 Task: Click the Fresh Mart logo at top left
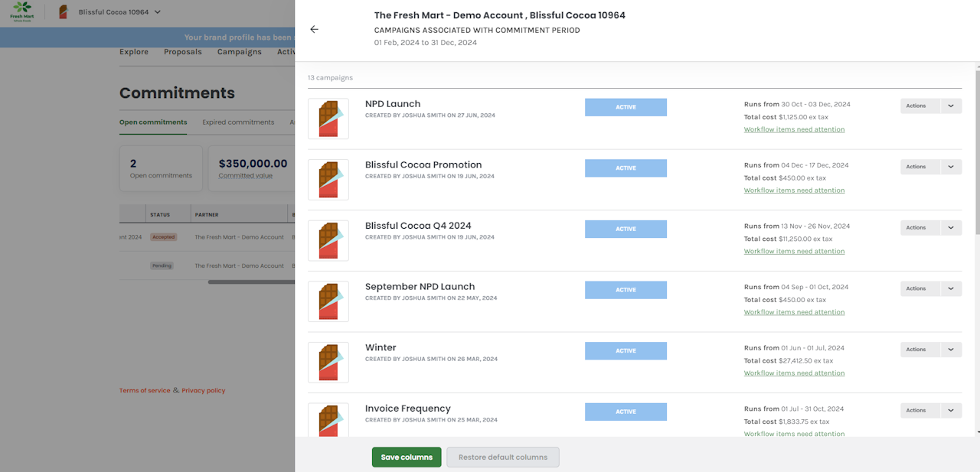21,11
